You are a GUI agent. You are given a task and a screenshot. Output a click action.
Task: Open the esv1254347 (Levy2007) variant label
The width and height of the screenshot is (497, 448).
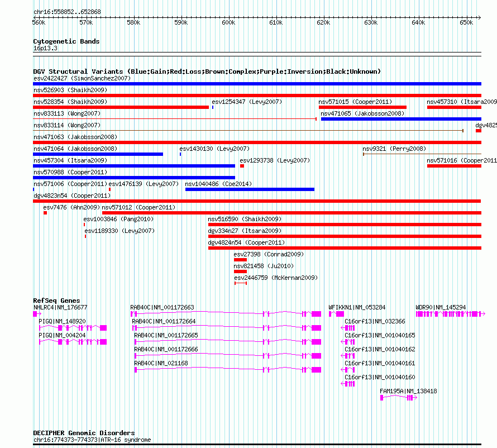tap(247, 102)
